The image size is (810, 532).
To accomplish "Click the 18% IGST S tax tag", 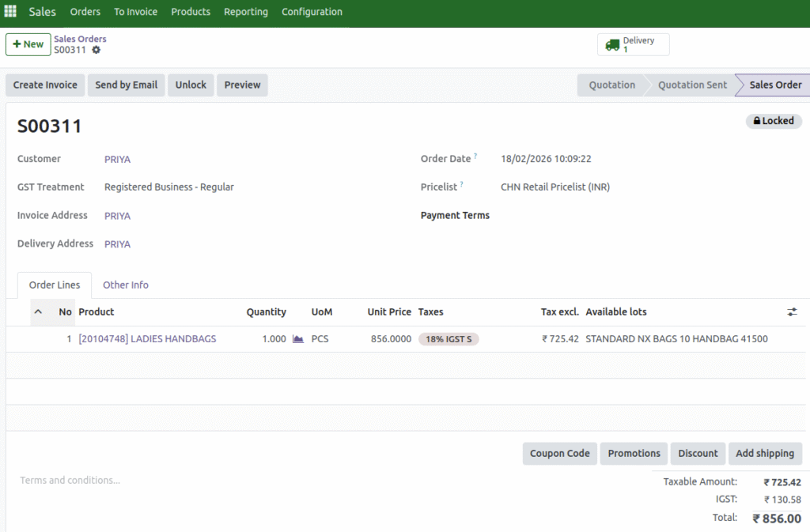I will tap(449, 338).
